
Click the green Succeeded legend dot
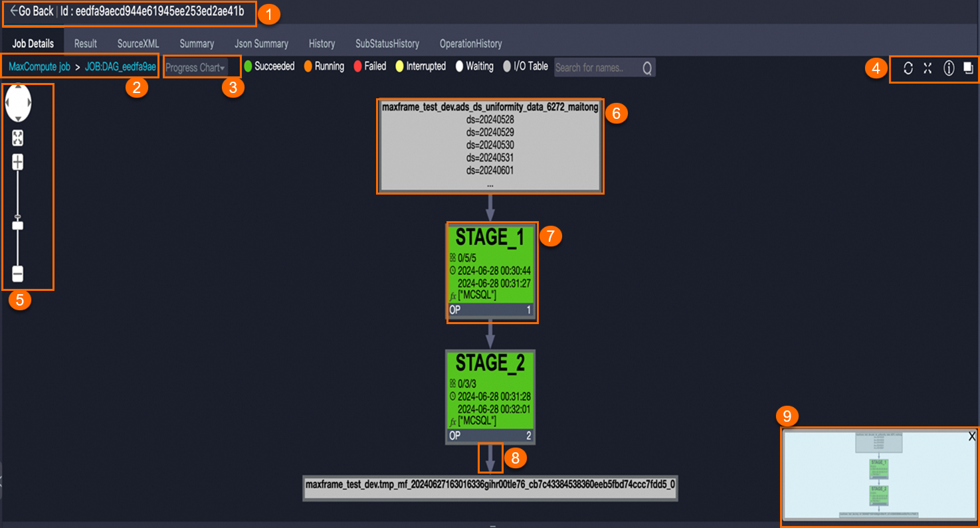pyautogui.click(x=248, y=66)
